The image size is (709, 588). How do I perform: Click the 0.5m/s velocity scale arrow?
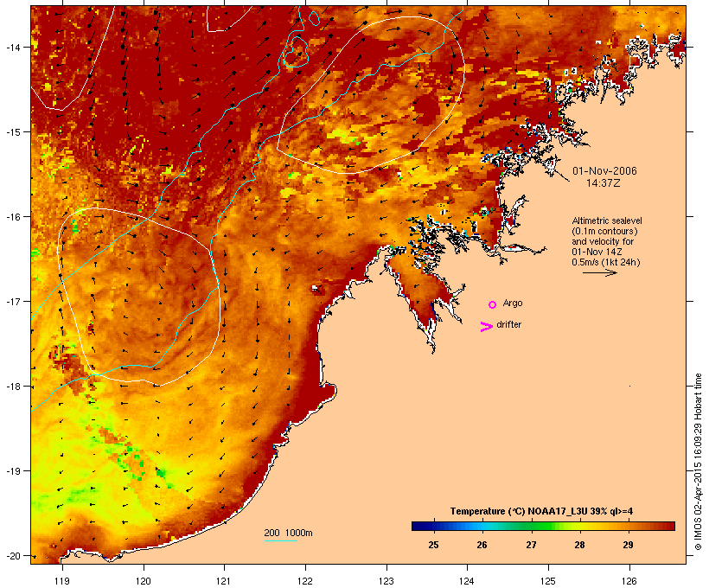[599, 272]
